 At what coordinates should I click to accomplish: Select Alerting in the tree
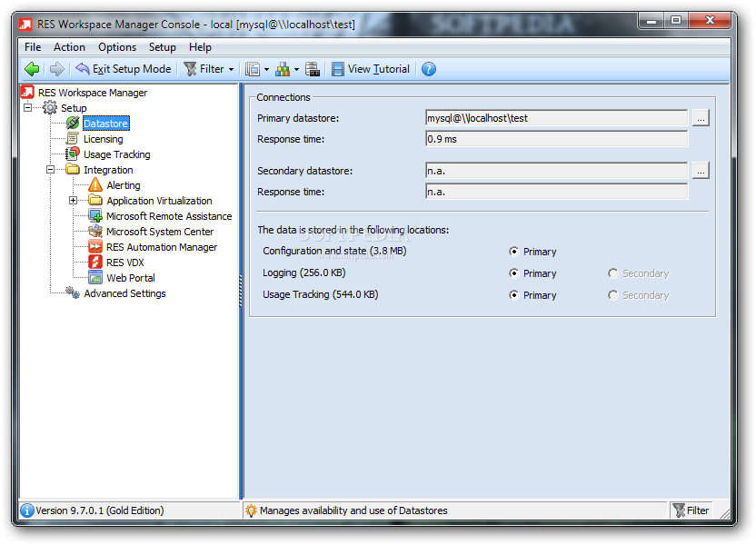tap(124, 185)
